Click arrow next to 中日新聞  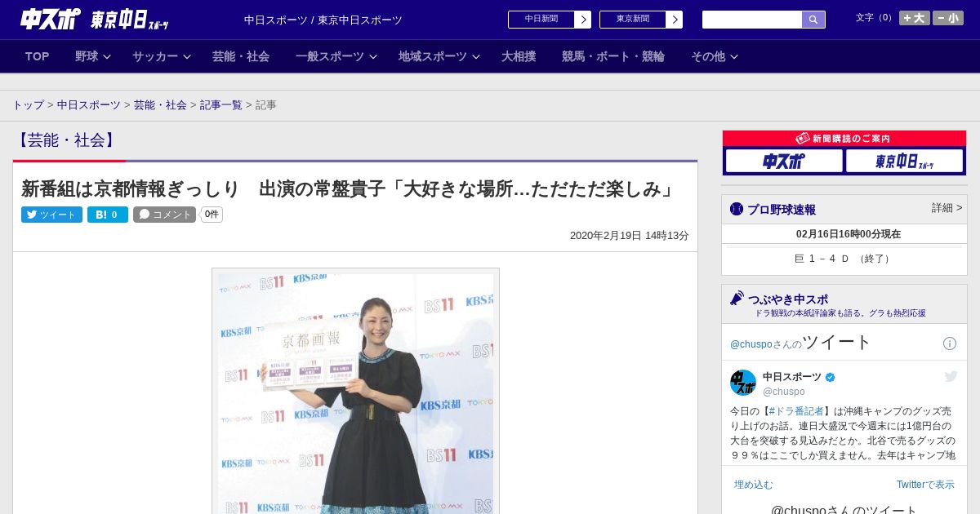tap(583, 20)
